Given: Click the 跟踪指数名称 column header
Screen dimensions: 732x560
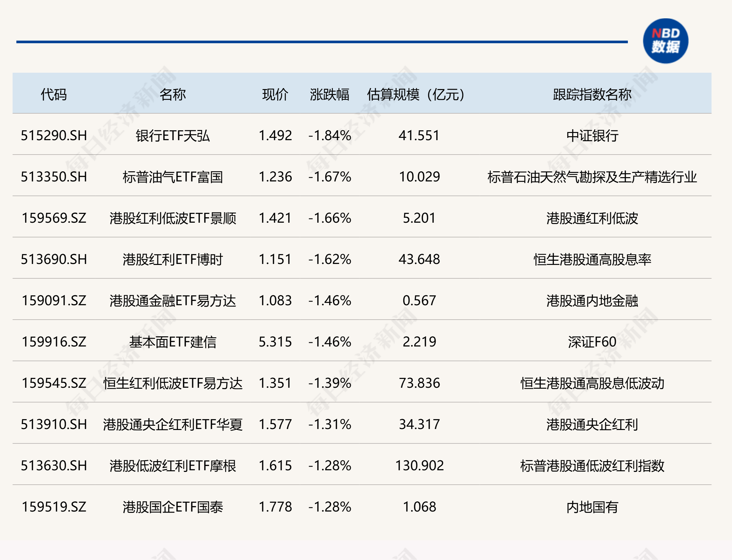Looking at the screenshot, I should pos(592,95).
